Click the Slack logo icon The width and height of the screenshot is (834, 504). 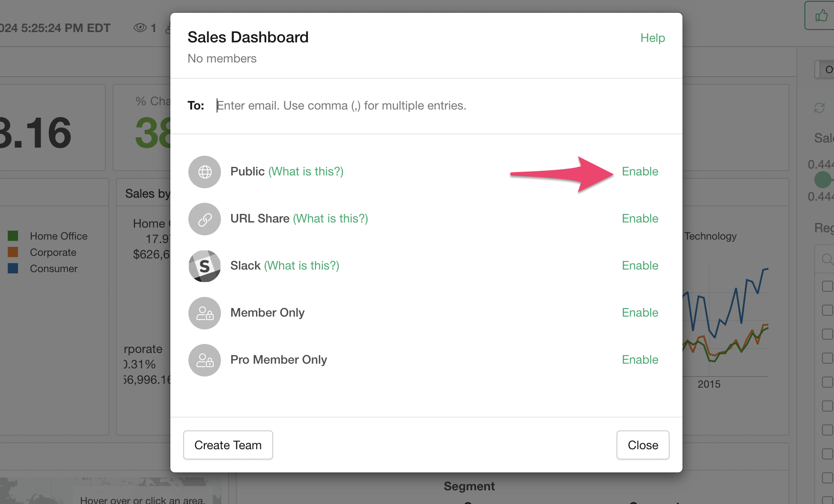[x=205, y=266]
